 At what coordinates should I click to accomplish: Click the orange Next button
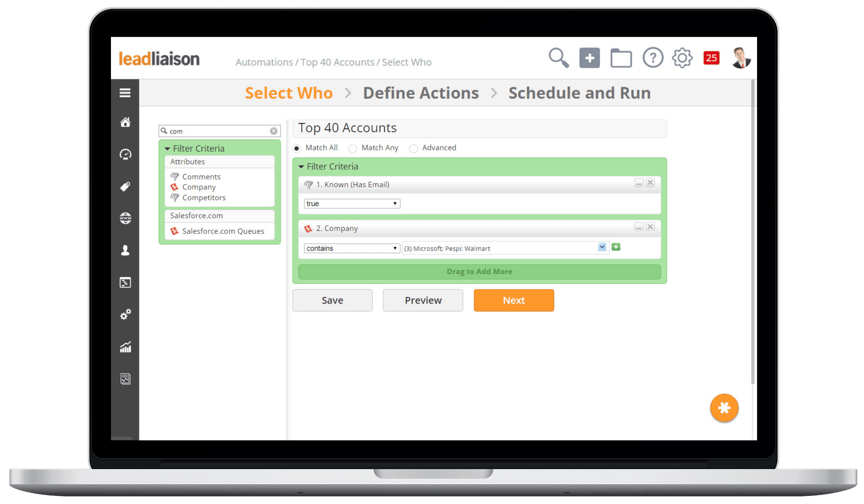(514, 300)
